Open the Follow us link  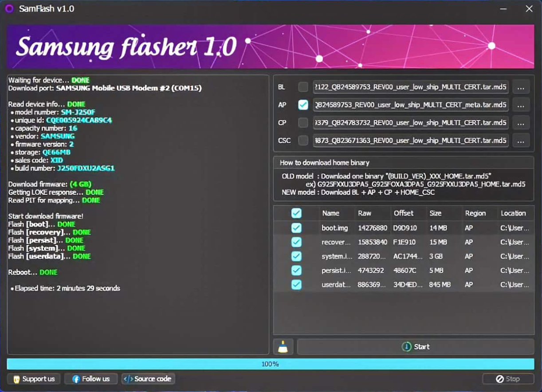(91, 379)
